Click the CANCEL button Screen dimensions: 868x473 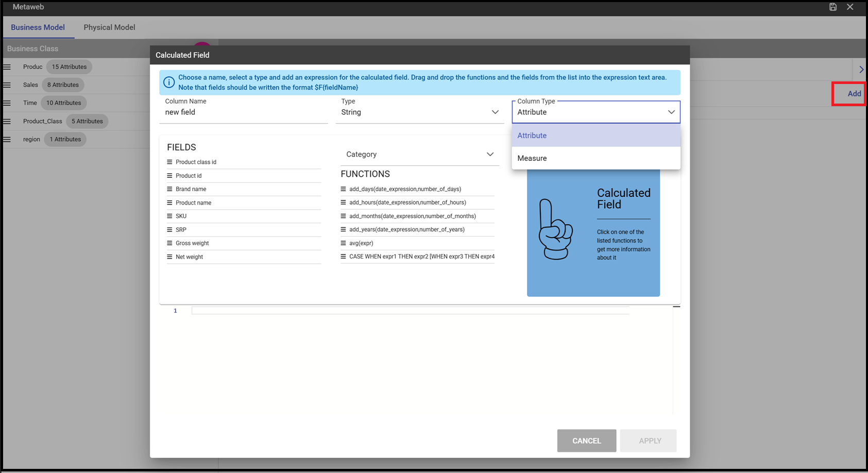point(587,441)
